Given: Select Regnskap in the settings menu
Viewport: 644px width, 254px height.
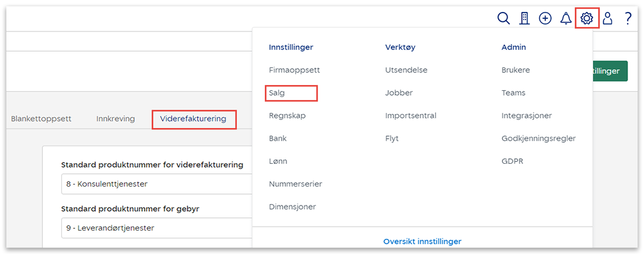Looking at the screenshot, I should [x=287, y=116].
